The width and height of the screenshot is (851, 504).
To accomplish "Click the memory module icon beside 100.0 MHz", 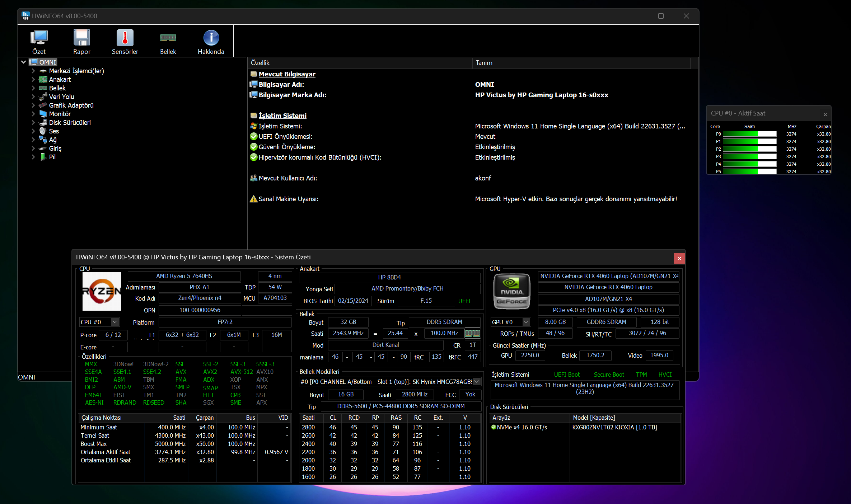I will 472,333.
